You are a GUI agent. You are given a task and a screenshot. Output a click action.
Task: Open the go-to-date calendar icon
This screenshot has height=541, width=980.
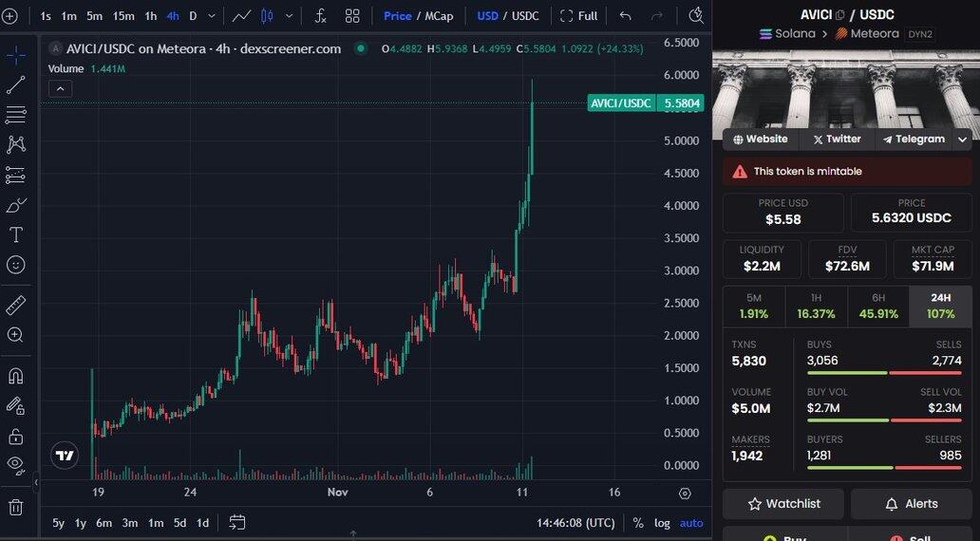click(237, 522)
